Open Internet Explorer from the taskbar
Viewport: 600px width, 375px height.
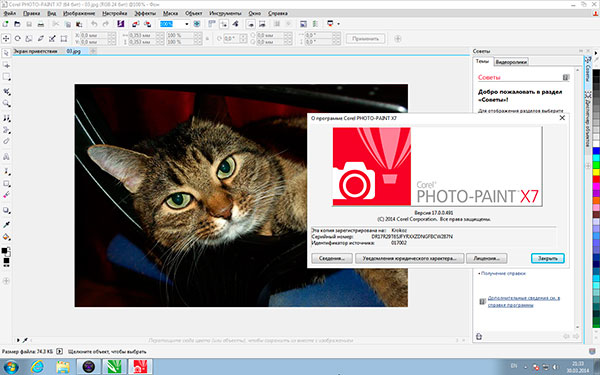[37, 367]
